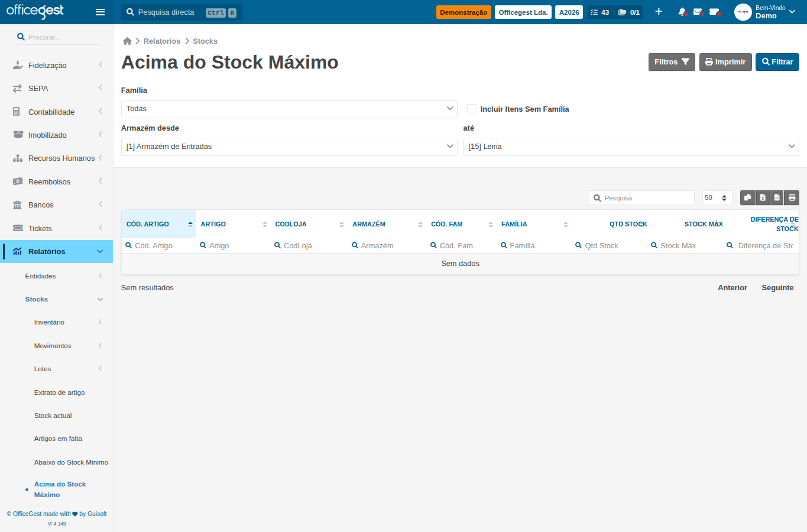
Task: Enable Incluir Itens Sem Família checkbox
Action: [472, 109]
